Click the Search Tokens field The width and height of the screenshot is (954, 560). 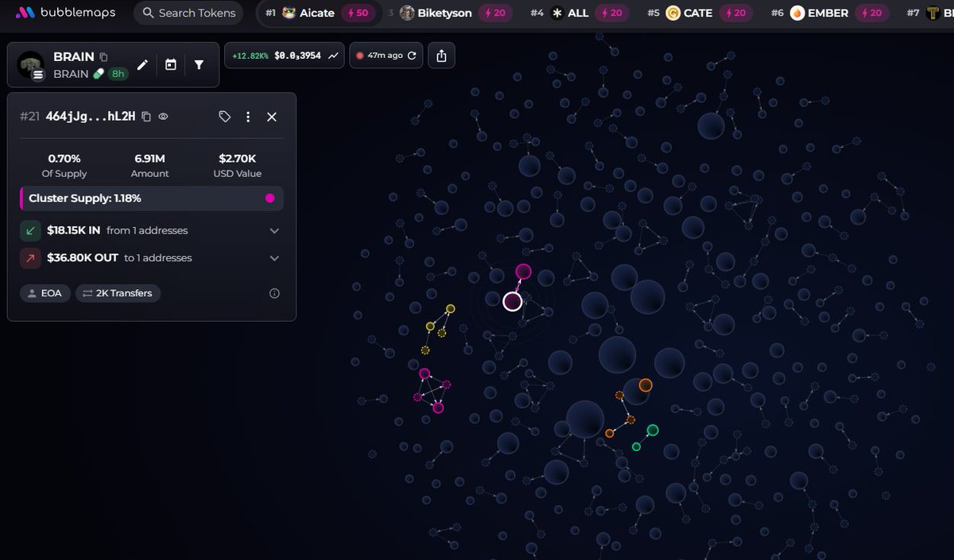188,13
